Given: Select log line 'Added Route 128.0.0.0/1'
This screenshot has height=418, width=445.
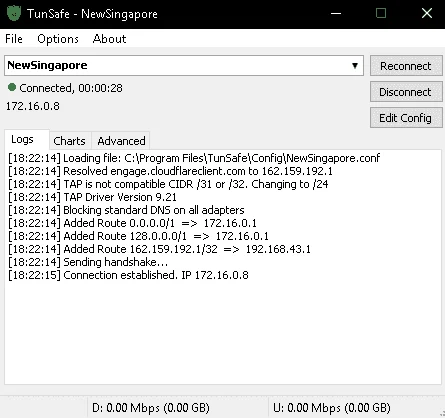Looking at the screenshot, I should pyautogui.click(x=138, y=236).
